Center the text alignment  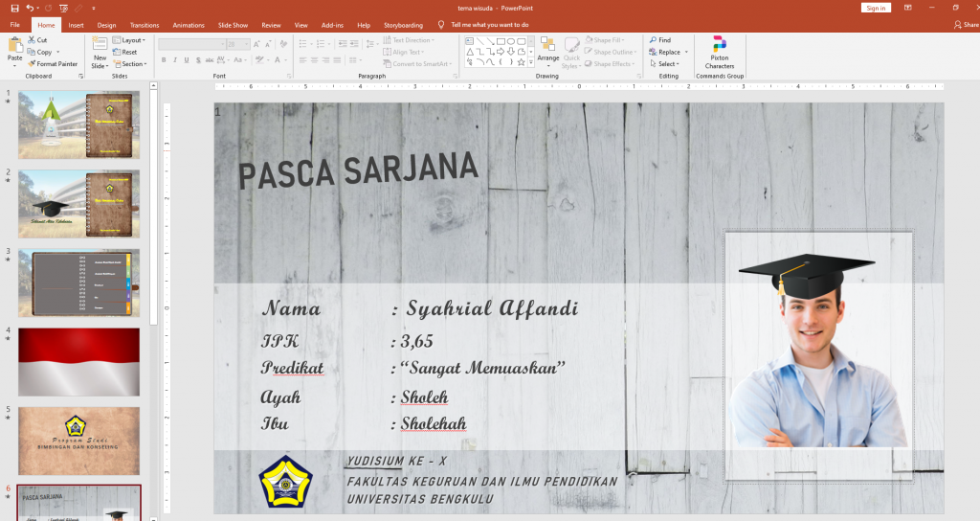314,60
